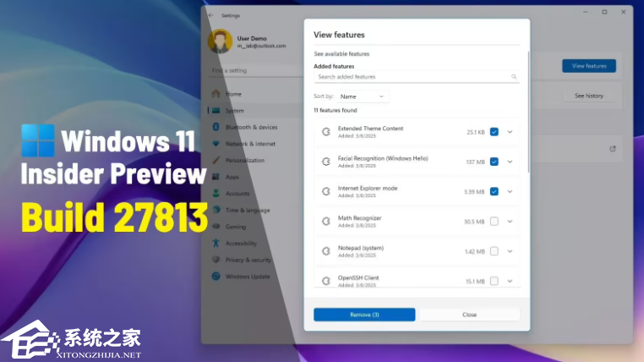Click See available features link
Image resolution: width=644 pixels, height=362 pixels.
point(341,54)
